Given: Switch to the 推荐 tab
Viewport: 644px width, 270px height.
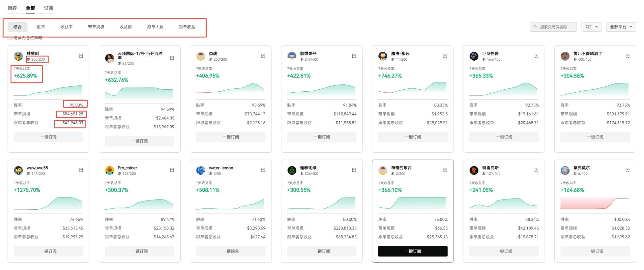Looking at the screenshot, I should [x=12, y=8].
